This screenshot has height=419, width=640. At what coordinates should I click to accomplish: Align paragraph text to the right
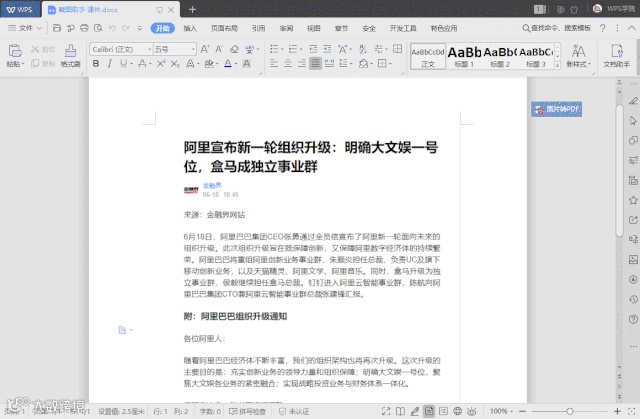tap(302, 63)
